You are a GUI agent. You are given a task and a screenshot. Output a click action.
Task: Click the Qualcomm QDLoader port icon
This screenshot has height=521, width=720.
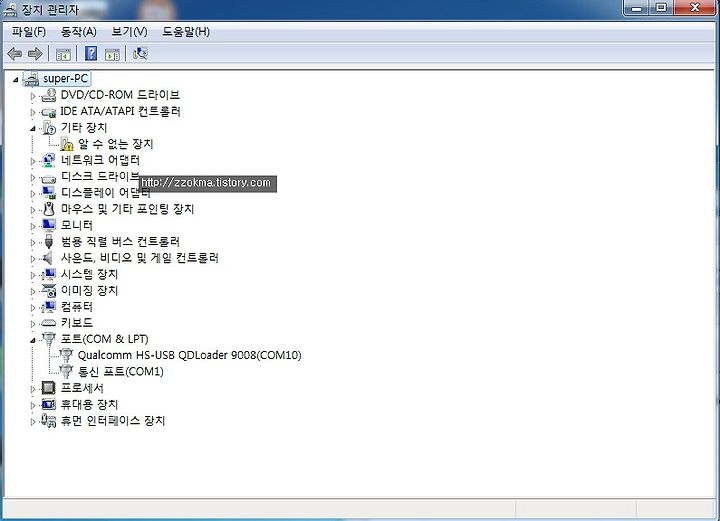pyautogui.click(x=66, y=355)
